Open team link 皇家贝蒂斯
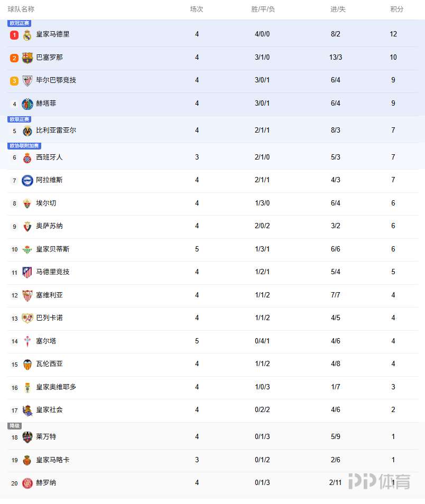 53,249
